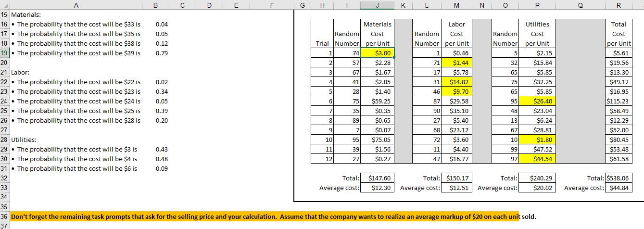Click the 'Total Cost per Unit' heading

619,34
